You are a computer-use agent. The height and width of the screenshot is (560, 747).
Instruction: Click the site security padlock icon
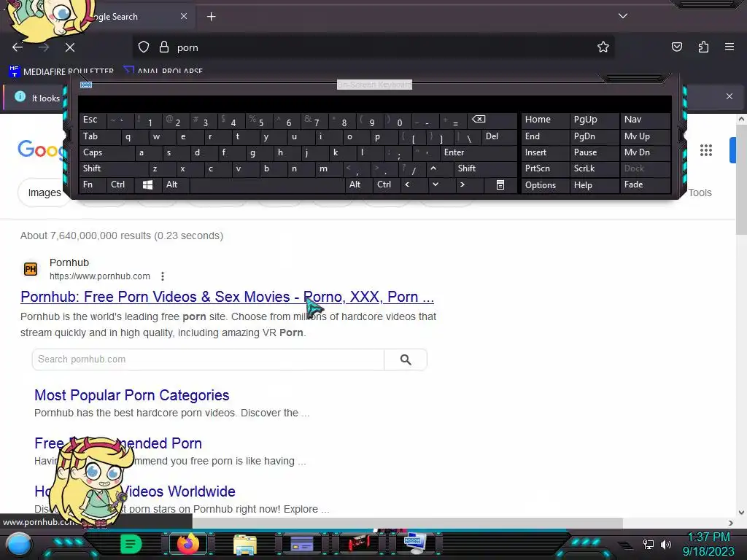(164, 47)
